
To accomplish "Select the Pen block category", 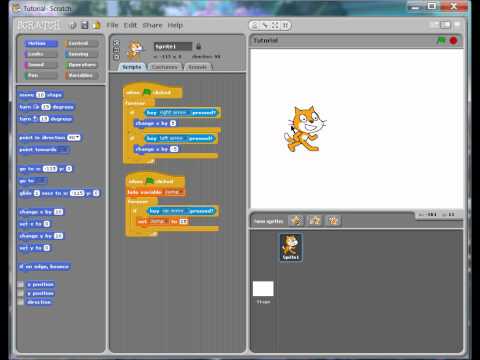I will point(40,75).
